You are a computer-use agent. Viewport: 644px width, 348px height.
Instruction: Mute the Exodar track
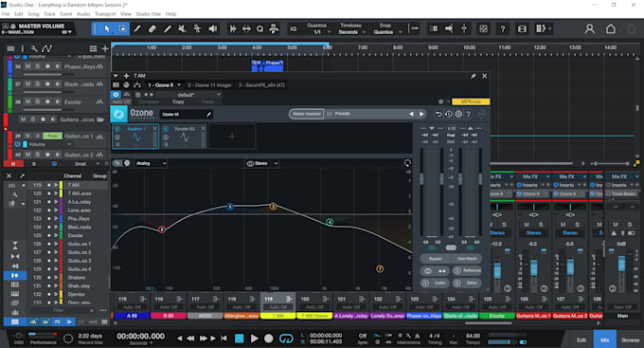[x=27, y=101]
